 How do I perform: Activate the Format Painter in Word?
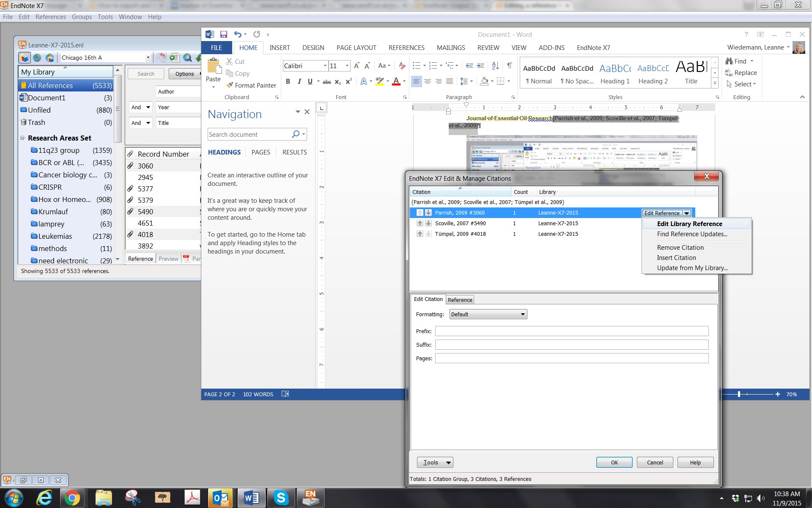click(x=251, y=85)
